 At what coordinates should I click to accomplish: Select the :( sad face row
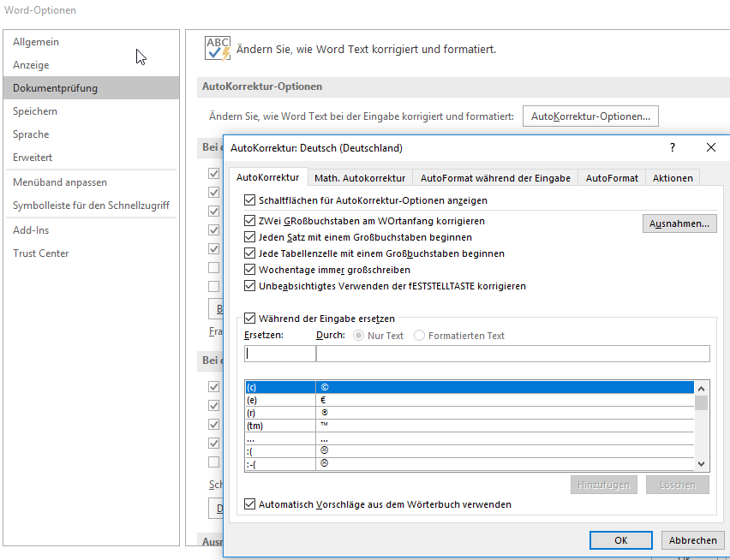470,450
